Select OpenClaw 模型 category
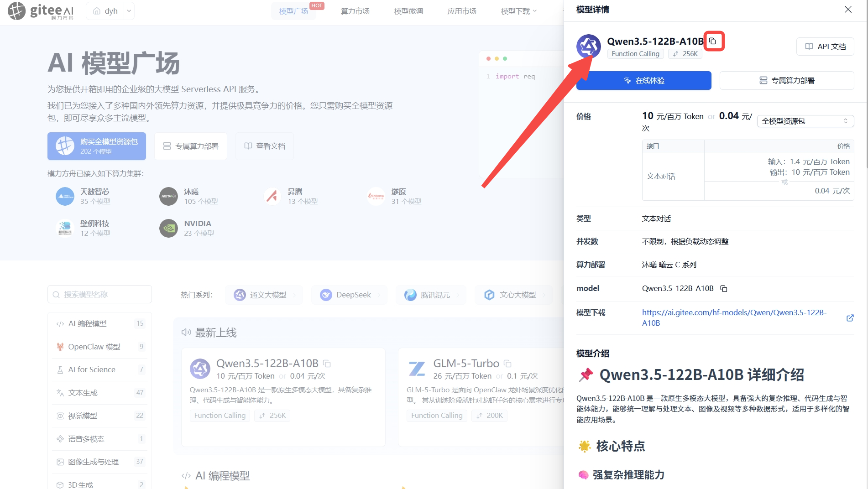The image size is (868, 489). 99,347
